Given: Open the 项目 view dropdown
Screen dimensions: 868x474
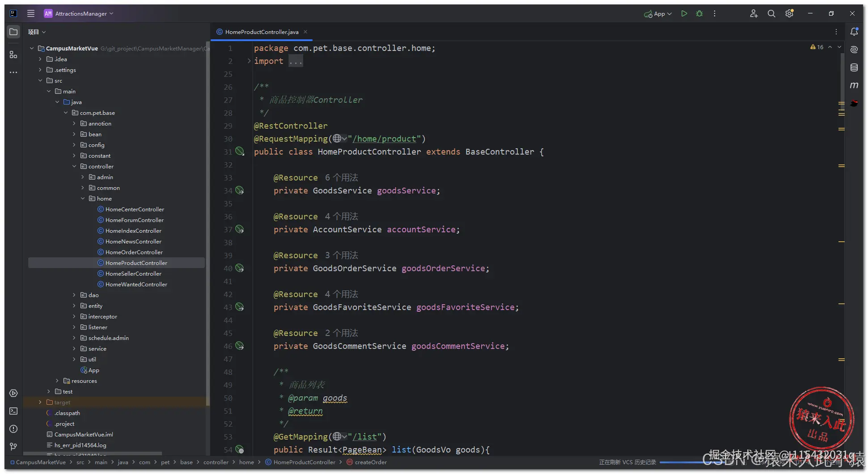Looking at the screenshot, I should click(37, 32).
